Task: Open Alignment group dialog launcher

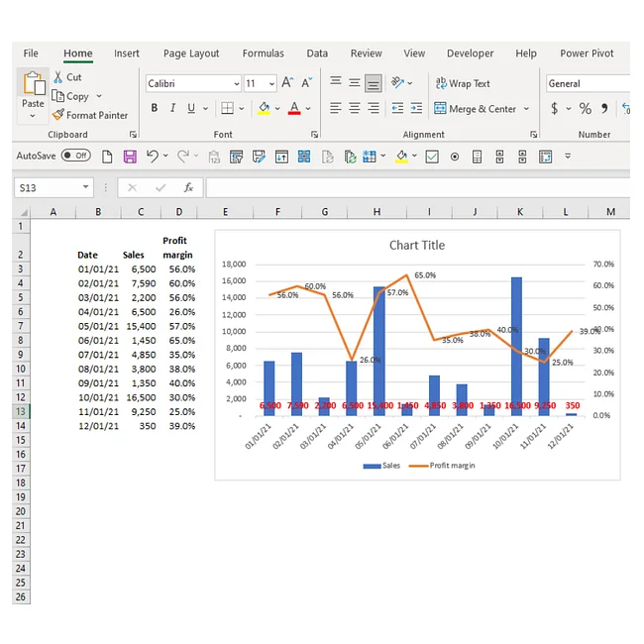Action: click(x=533, y=135)
